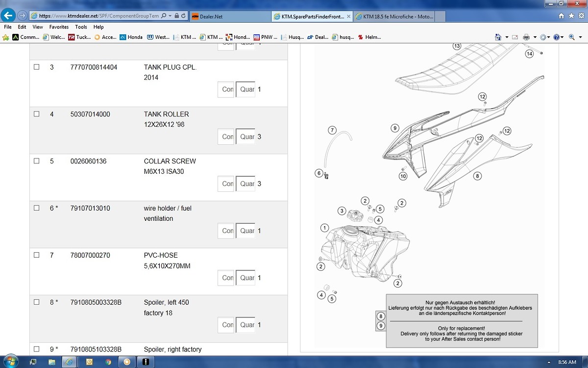588x368 pixels.
Task: Open favorites star at top-right of browser
Action: (571, 16)
